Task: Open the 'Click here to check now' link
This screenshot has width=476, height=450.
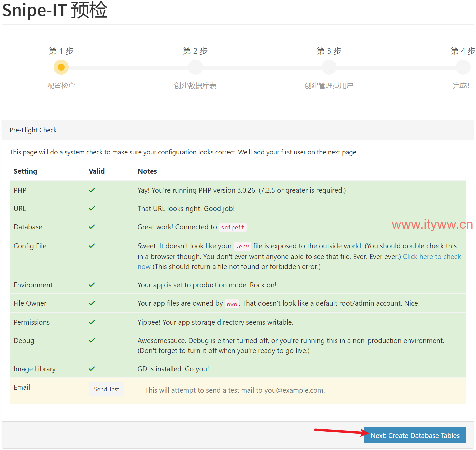Action: tap(432, 257)
